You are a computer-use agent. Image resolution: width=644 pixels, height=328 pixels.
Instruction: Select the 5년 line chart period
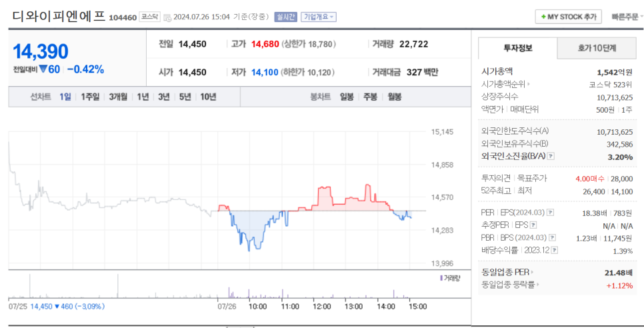pos(185,97)
